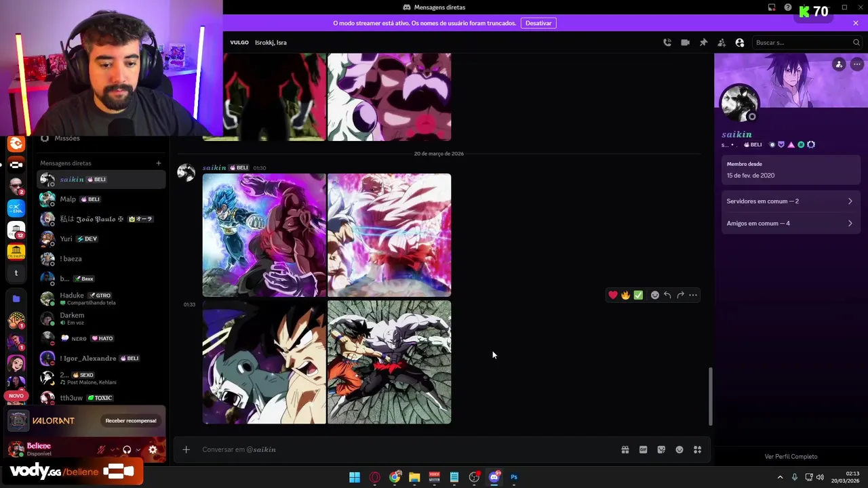Open inbox icon in the Discord title bar

tap(772, 7)
